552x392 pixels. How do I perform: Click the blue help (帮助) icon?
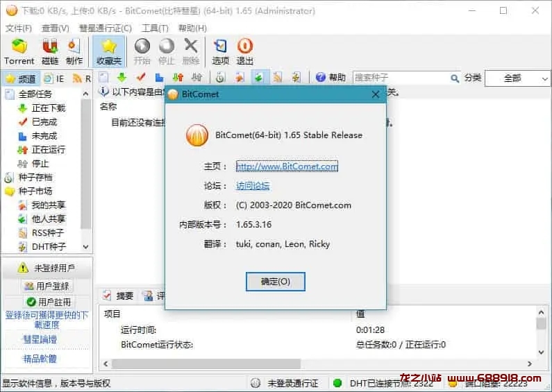(x=321, y=78)
